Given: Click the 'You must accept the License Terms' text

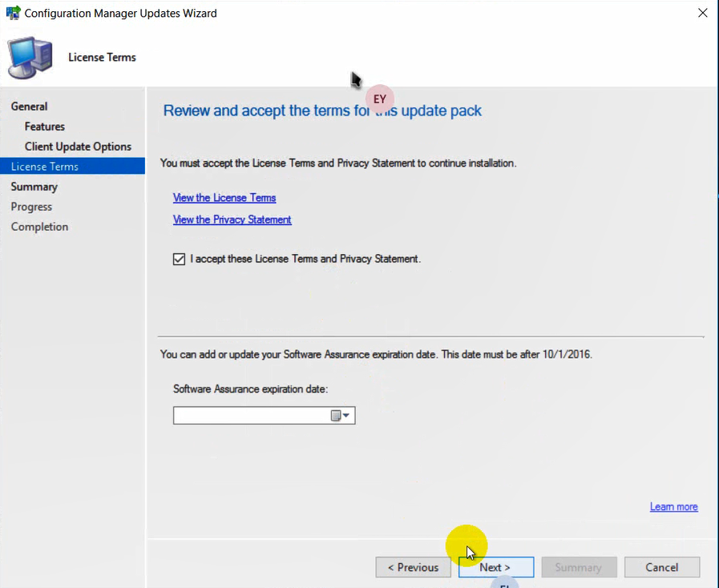Looking at the screenshot, I should (338, 163).
